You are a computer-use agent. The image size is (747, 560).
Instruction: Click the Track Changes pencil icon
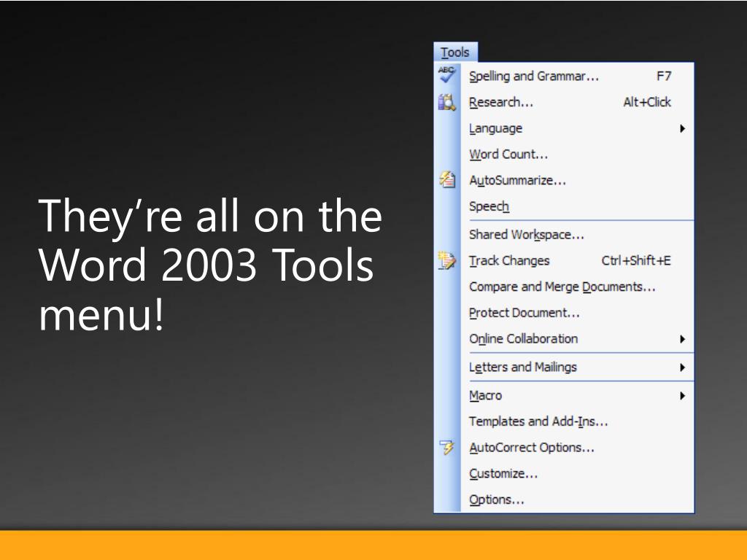click(447, 260)
